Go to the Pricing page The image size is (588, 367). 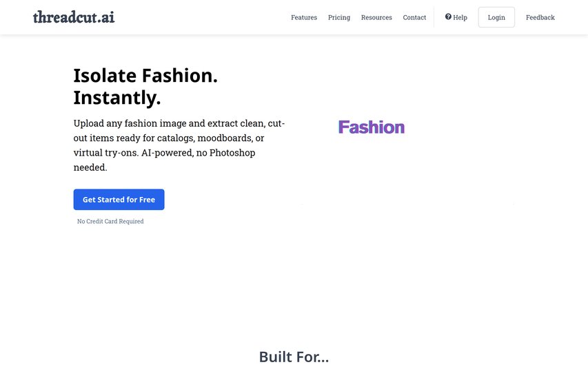click(x=339, y=17)
